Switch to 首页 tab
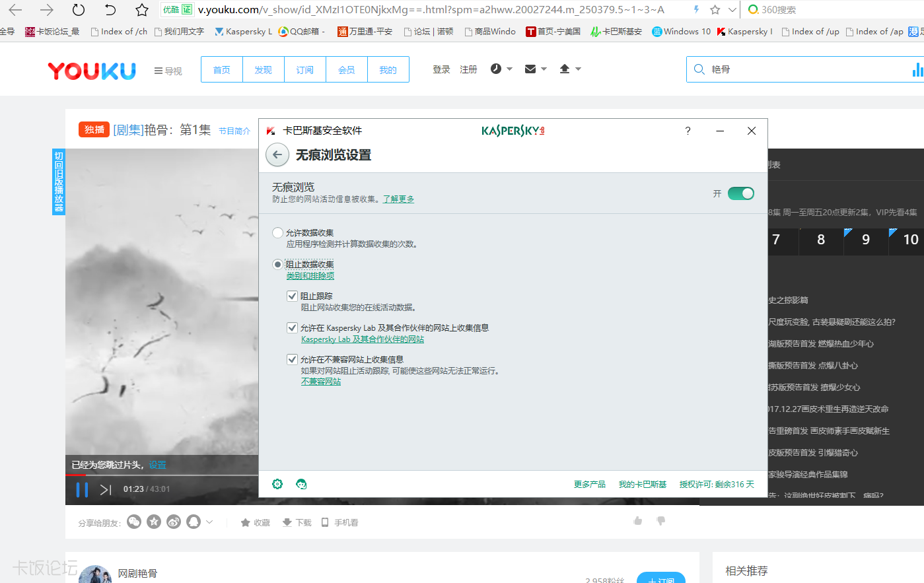Image resolution: width=924 pixels, height=583 pixels. (222, 69)
